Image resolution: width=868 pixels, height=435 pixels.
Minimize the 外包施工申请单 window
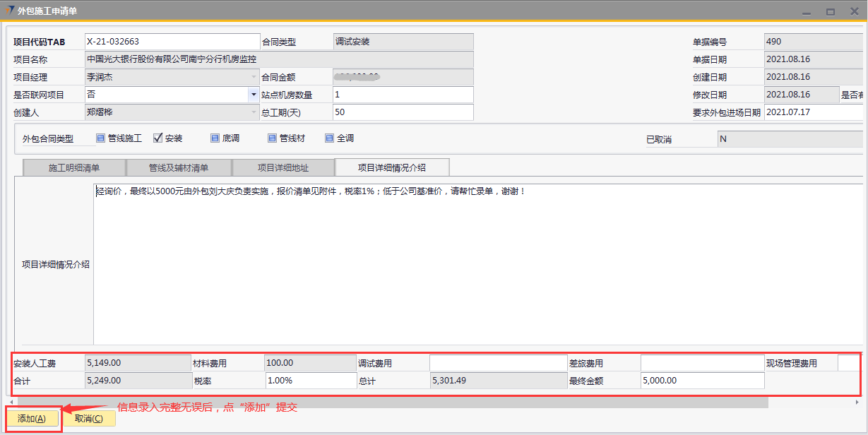coord(807,11)
